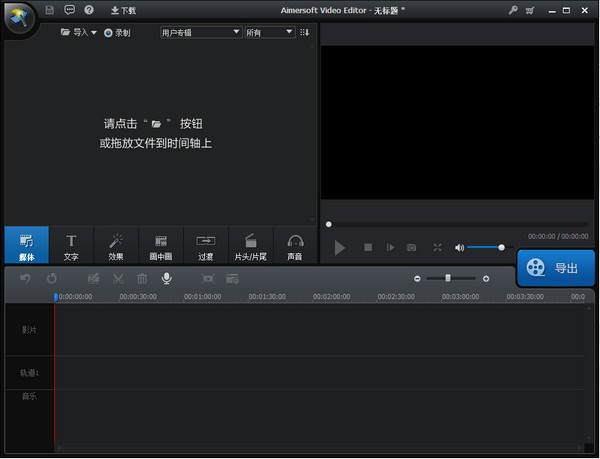Click the 下载 download button

tap(123, 10)
